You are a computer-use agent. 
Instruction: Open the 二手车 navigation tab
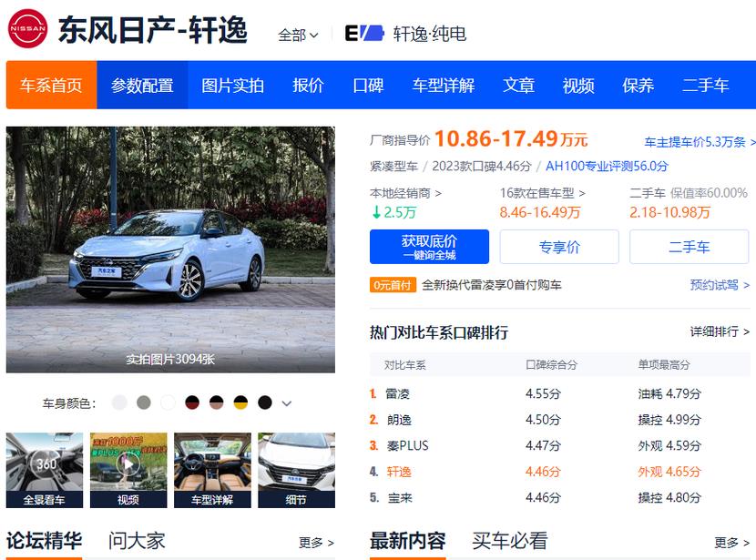(705, 86)
